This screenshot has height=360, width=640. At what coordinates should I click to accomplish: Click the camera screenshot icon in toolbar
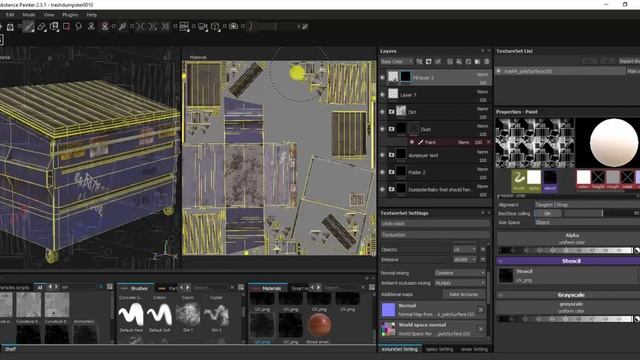(x=233, y=27)
